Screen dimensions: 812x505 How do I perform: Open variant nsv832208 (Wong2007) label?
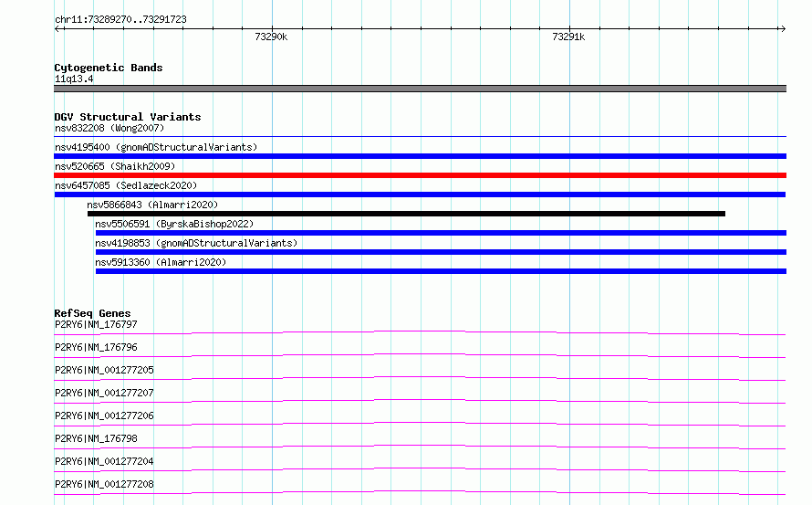click(109, 128)
